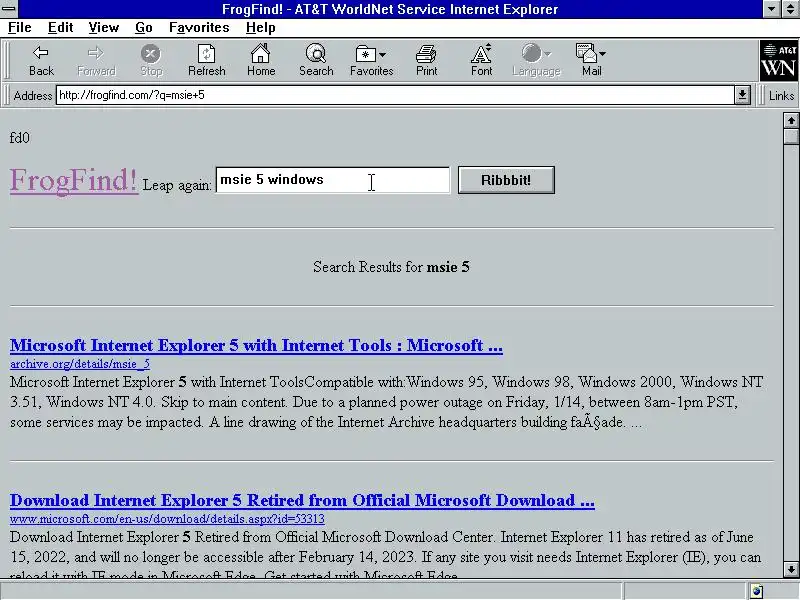Screen dimensions: 800x600
Task: Open Microsoft Internet Explorer 5 with Internet Tools result
Action: 256,345
